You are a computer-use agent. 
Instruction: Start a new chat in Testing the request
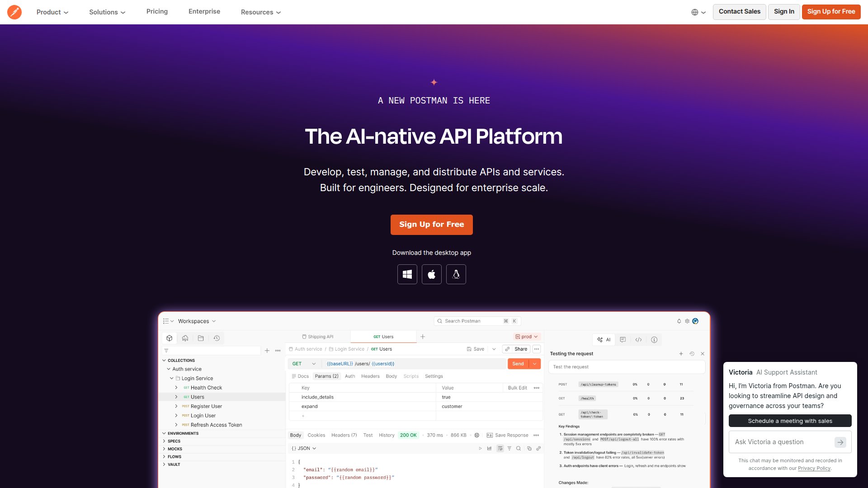681,354
